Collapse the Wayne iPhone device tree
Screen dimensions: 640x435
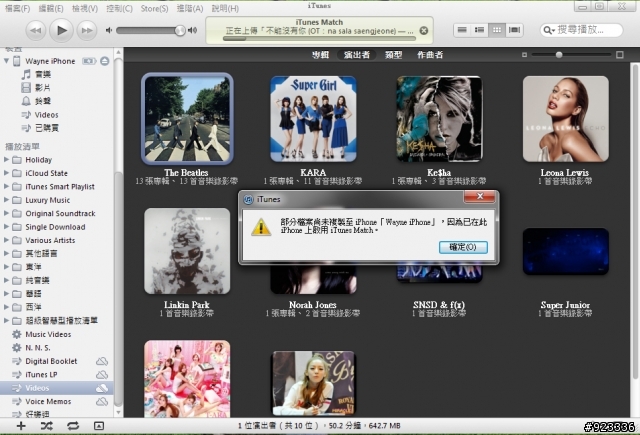pyautogui.click(x=7, y=61)
